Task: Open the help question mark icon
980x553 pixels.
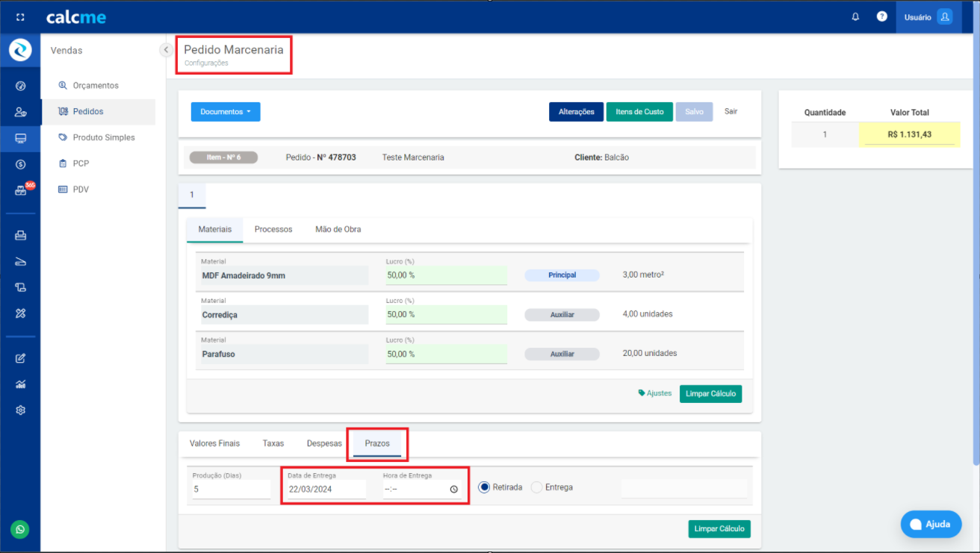Action: tap(881, 16)
